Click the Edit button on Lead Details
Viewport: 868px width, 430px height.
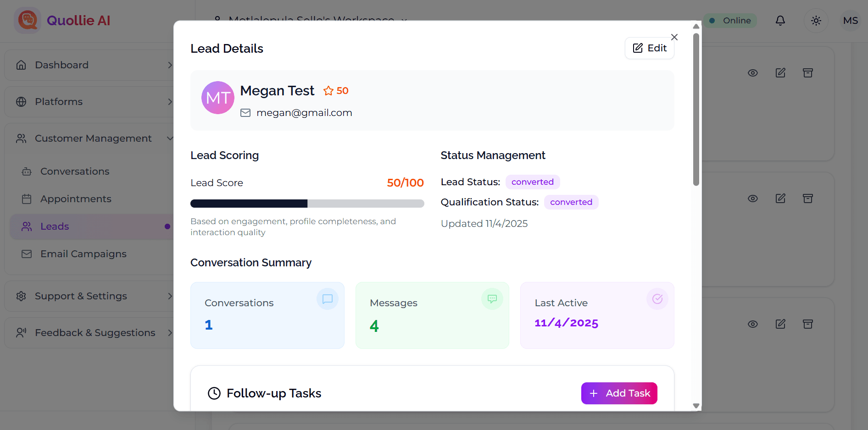pos(649,48)
